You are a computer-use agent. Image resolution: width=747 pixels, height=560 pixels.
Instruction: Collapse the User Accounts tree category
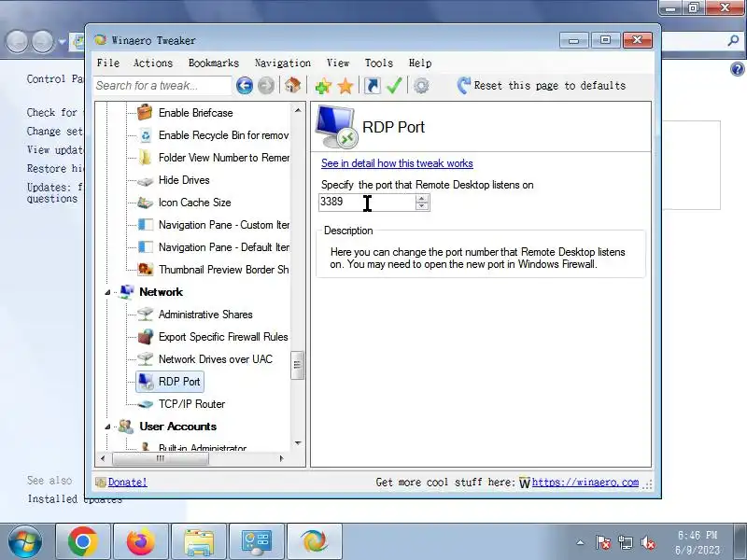107,427
